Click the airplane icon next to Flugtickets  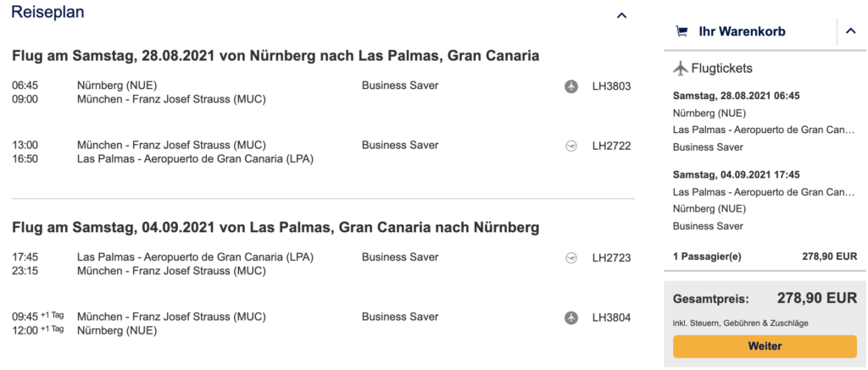(680, 69)
